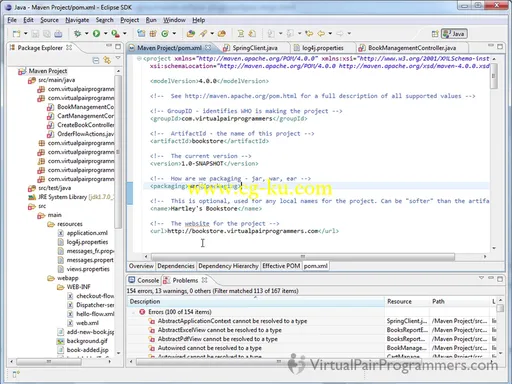The height and width of the screenshot is (384, 512).
Task: Click the Forward navigation arrow icon
Action: (x=340, y=33)
